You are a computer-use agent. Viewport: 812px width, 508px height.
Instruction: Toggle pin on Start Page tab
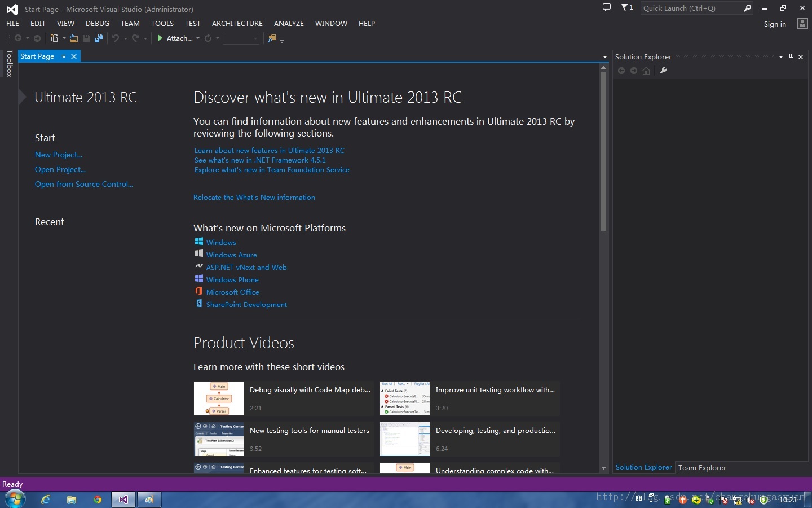pyautogui.click(x=64, y=56)
